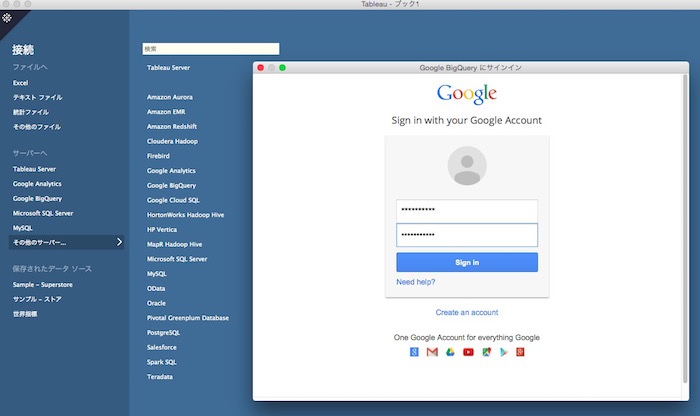The image size is (700, 416).
Task: Select Microsoft SQL Server in left sidebar
Action: pos(43,213)
